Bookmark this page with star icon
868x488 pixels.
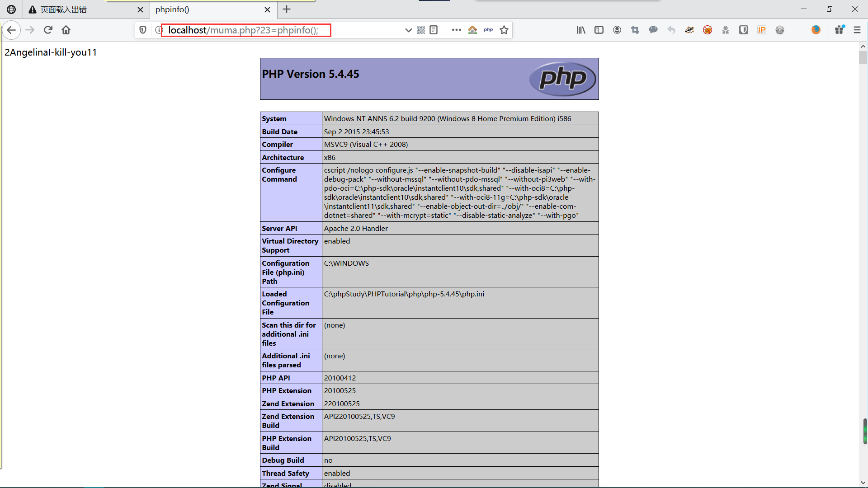pos(504,30)
